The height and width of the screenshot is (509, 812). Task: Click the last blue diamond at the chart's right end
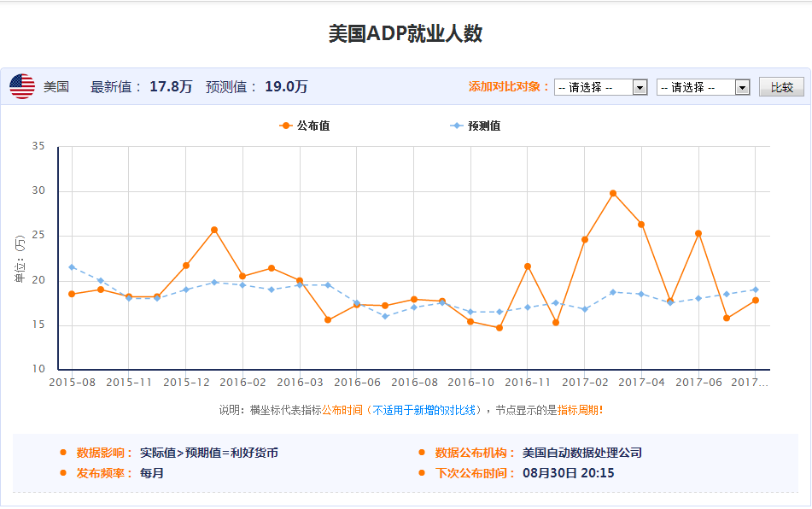pyautogui.click(x=756, y=290)
